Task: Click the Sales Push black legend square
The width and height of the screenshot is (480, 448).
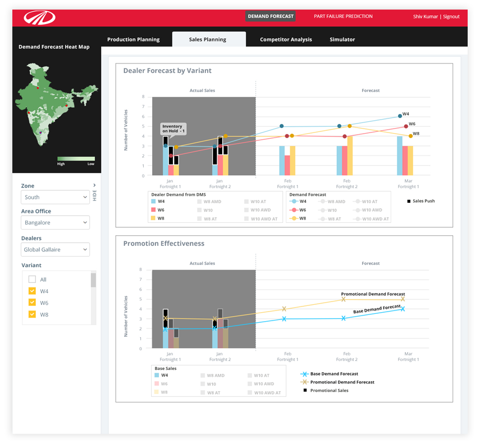Action: point(408,201)
